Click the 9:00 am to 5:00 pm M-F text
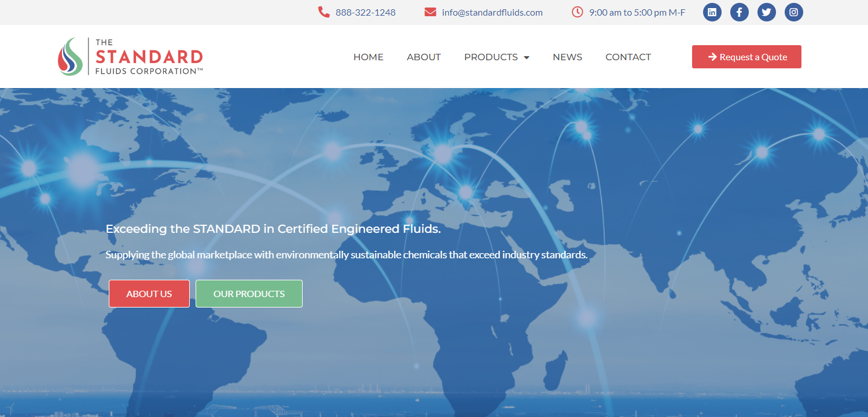Image resolution: width=868 pixels, height=417 pixels. point(637,12)
